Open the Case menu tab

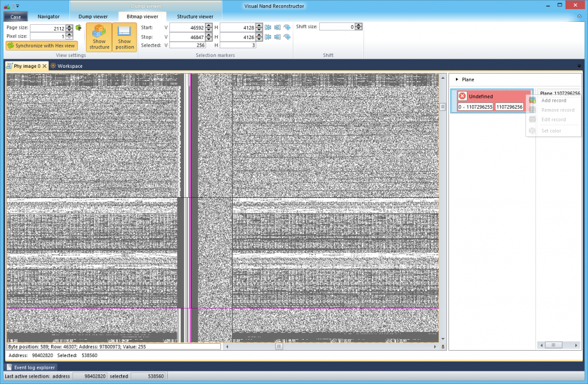(x=16, y=17)
